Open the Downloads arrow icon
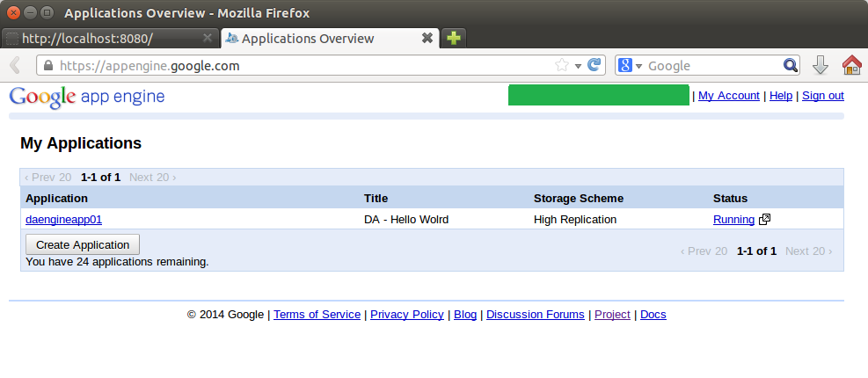The image size is (868, 378). pyautogui.click(x=820, y=66)
